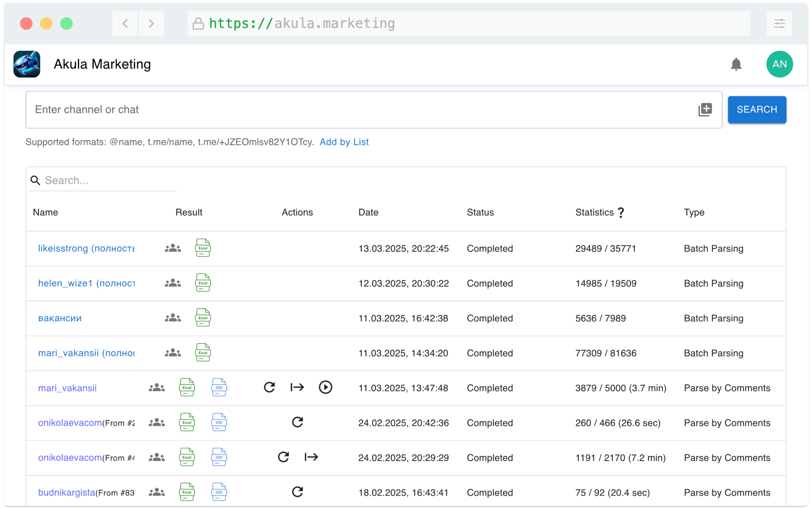Click the Akula Marketing shark logo

click(27, 64)
